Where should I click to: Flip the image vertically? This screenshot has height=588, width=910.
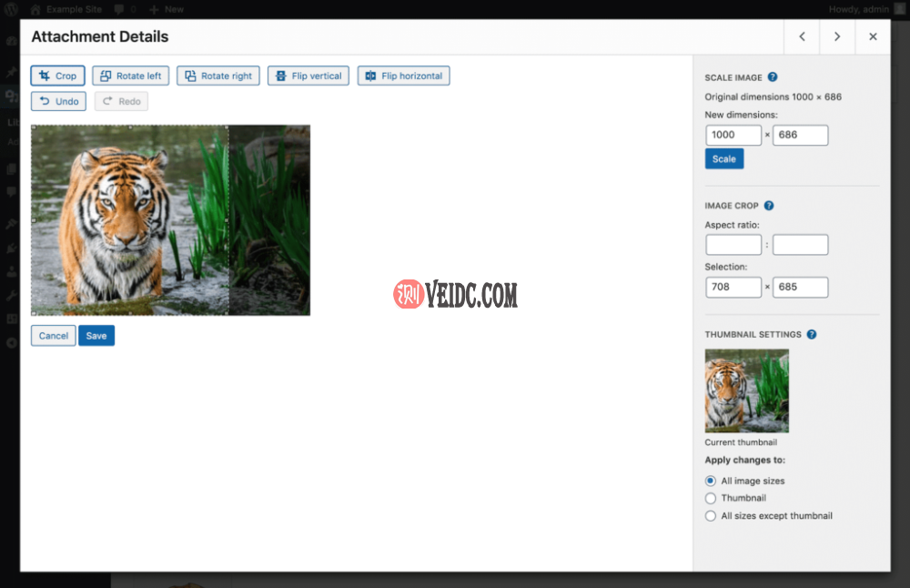point(308,76)
